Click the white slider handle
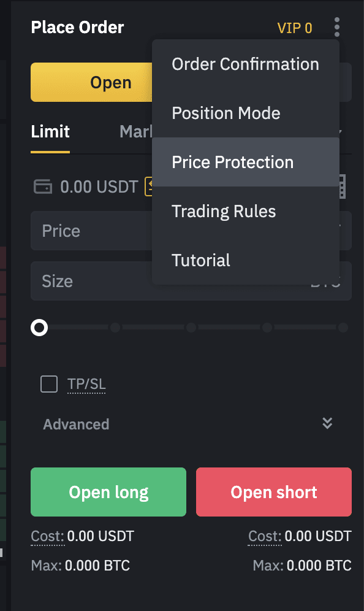This screenshot has height=611, width=364. [x=39, y=328]
